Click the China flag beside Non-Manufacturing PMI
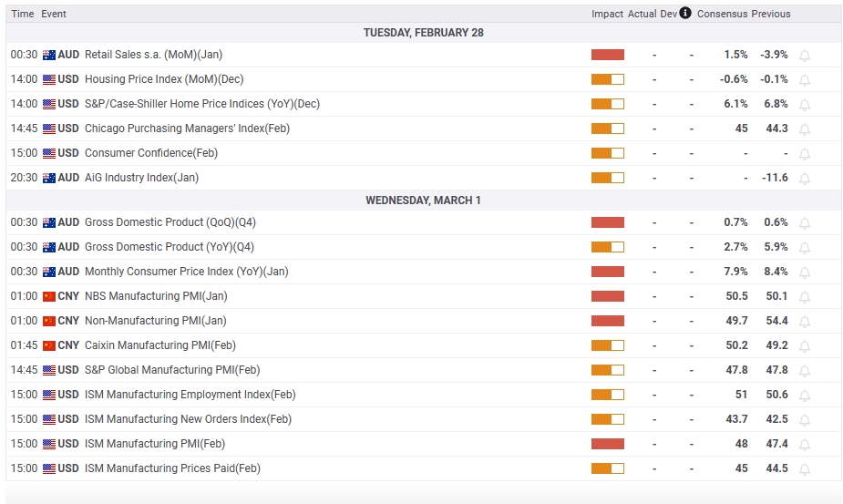843x504 pixels. (x=49, y=321)
